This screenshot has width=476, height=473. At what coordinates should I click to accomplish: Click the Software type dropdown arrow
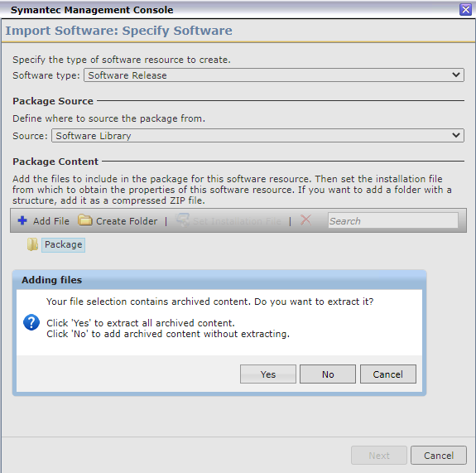pos(455,75)
